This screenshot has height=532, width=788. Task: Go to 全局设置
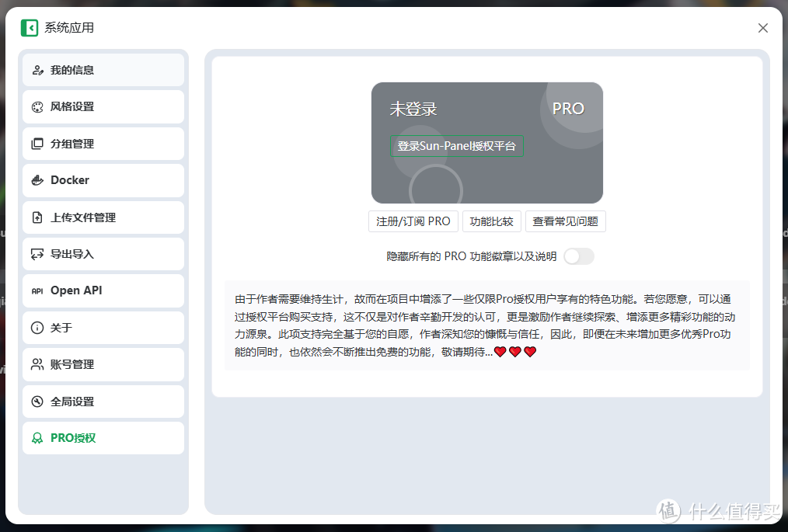(103, 402)
